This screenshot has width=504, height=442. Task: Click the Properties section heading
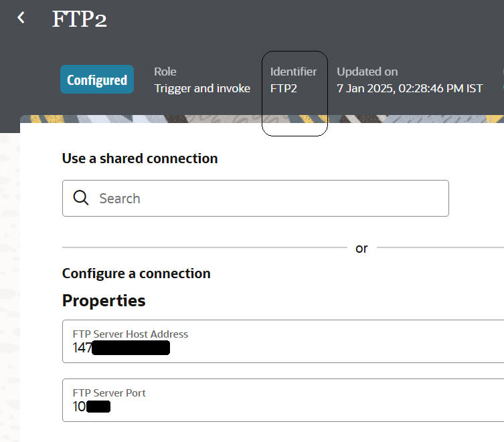pos(104,301)
